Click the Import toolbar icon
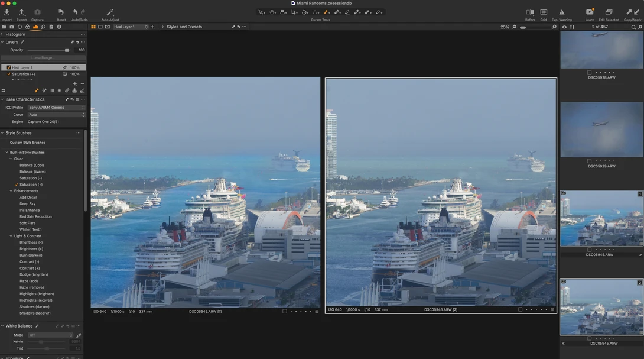Screen dimensions: 644x359 click(6, 12)
